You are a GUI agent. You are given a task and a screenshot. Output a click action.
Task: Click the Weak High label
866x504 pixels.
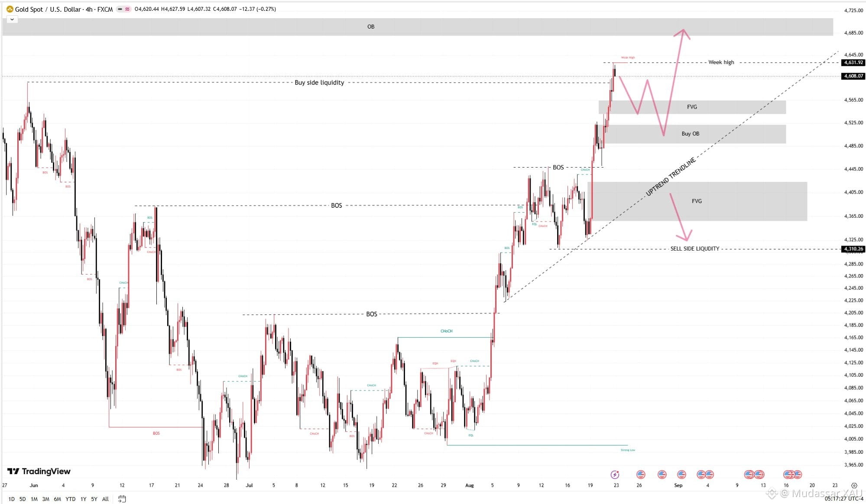click(x=628, y=58)
